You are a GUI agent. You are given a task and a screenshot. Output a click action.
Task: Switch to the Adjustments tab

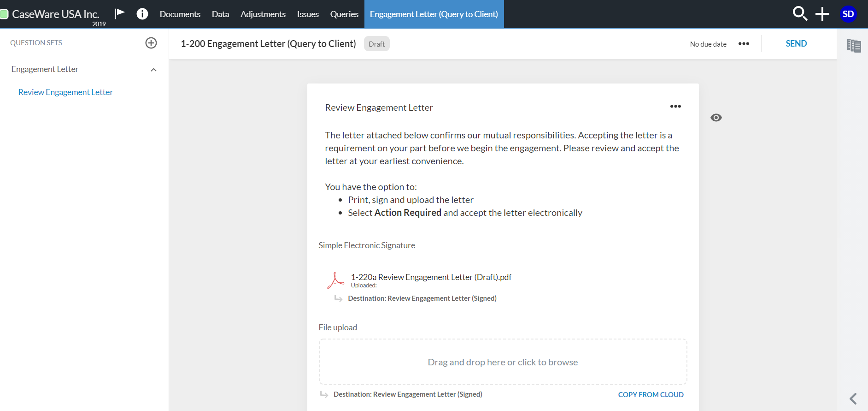[263, 14]
